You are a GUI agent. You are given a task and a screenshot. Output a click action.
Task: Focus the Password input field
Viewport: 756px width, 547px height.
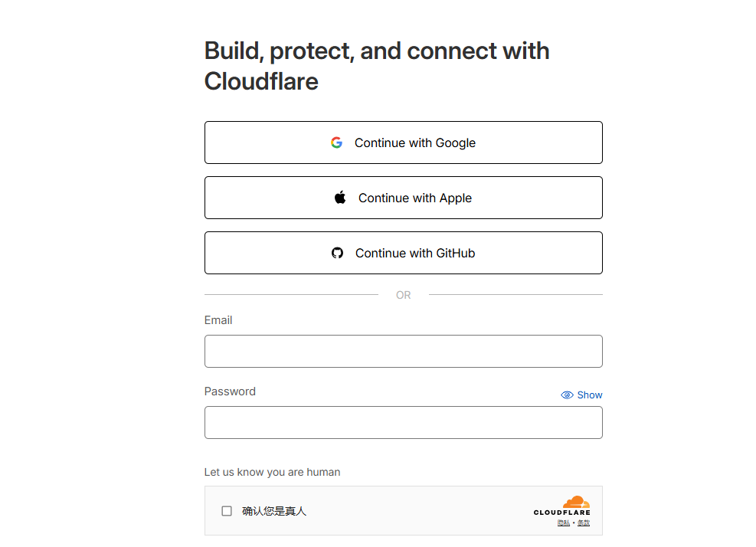[x=403, y=422]
